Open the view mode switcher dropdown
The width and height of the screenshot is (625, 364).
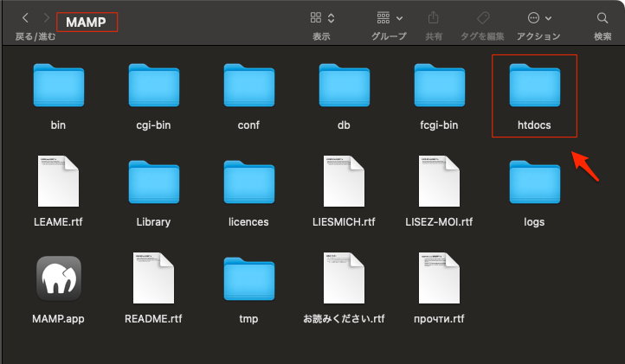tap(322, 18)
